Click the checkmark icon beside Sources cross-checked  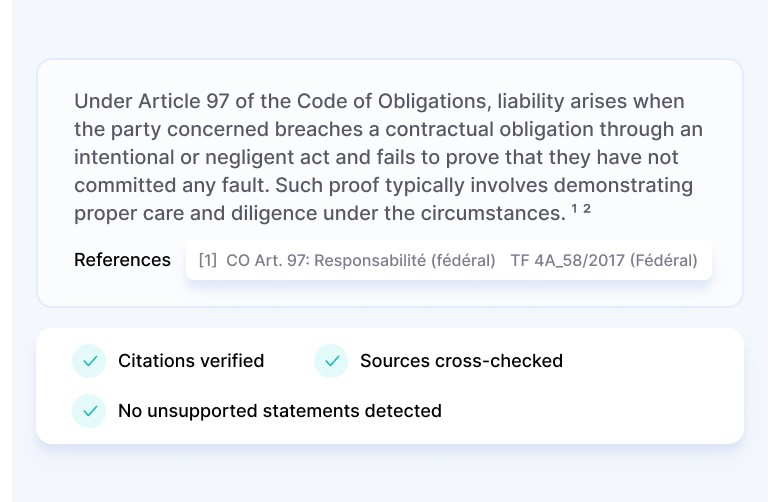331,361
